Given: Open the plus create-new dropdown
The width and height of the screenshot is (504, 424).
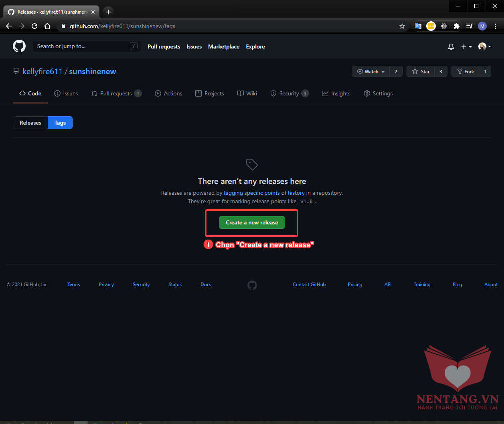Looking at the screenshot, I should [x=466, y=47].
